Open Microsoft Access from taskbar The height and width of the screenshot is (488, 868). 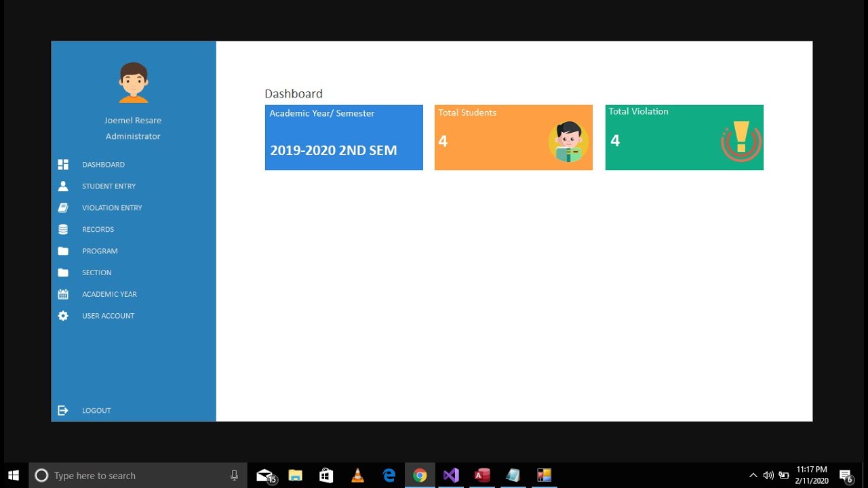(482, 475)
